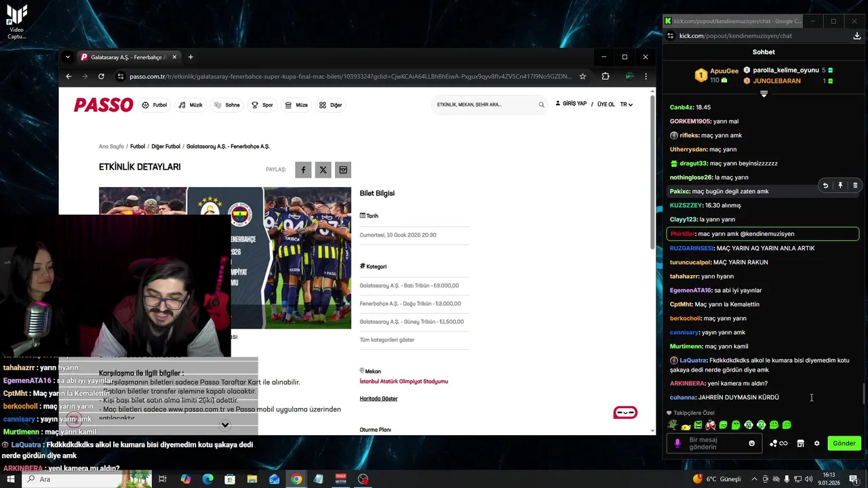The height and width of the screenshot is (488, 868).
Task: Go to Ana Sayfa breadcrumb
Action: click(x=111, y=146)
